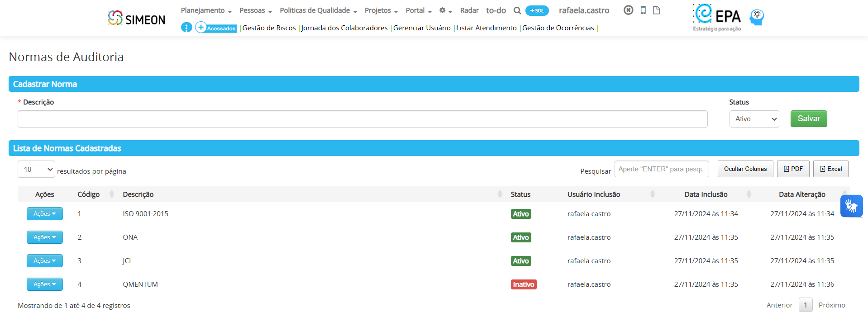Click the circled X icon beside username
The width and height of the screenshot is (868, 317).
coord(628,10)
